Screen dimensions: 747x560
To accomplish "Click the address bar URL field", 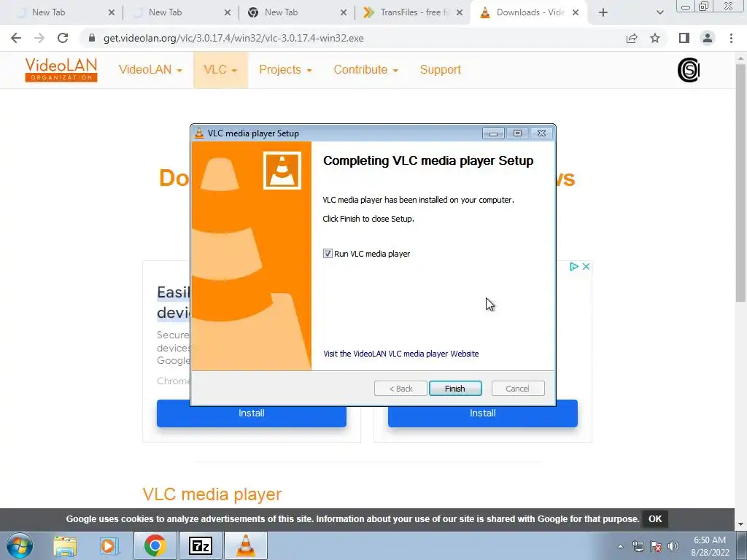I will pos(350,38).
